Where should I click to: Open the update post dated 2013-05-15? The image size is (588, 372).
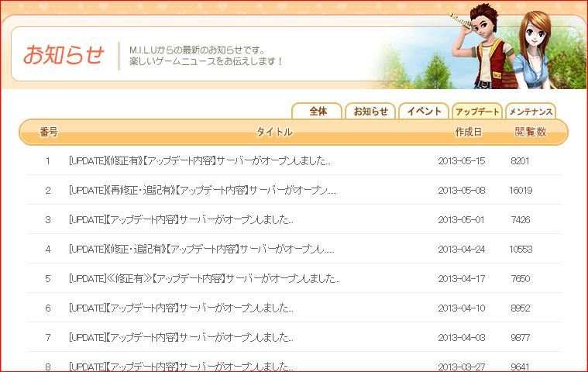[x=199, y=161]
